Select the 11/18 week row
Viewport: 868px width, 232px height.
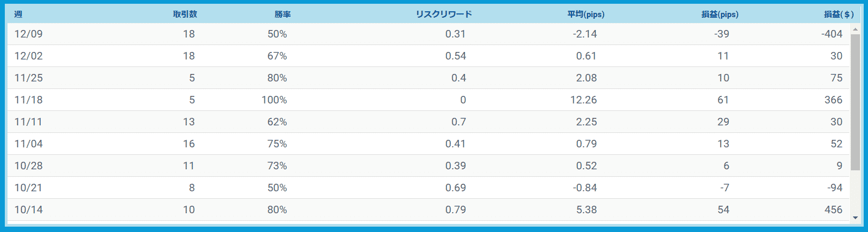pyautogui.click(x=428, y=100)
